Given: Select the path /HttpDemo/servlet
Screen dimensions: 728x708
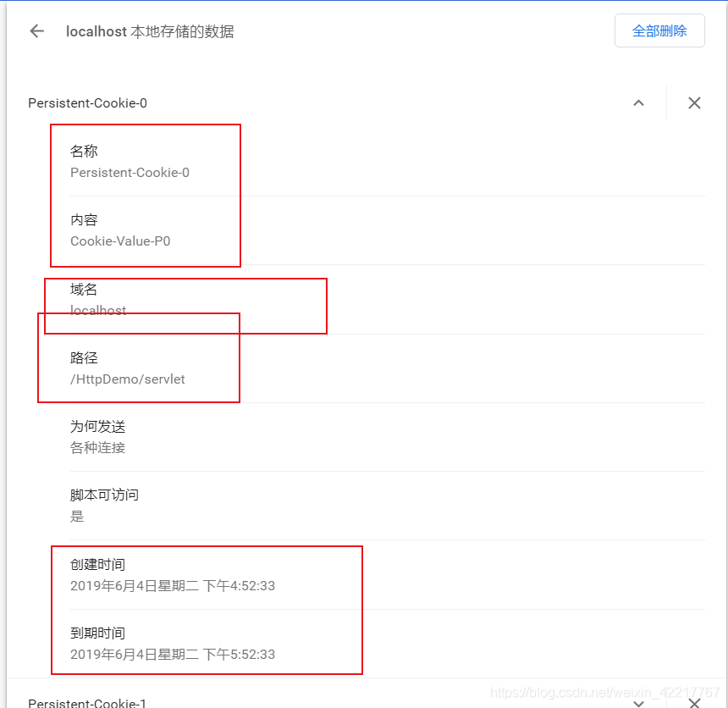Looking at the screenshot, I should point(127,379).
